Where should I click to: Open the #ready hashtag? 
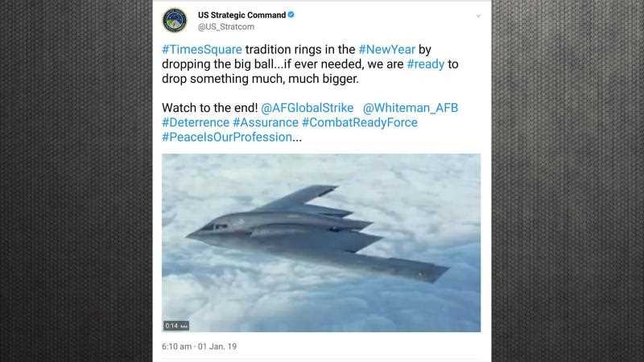(426, 64)
